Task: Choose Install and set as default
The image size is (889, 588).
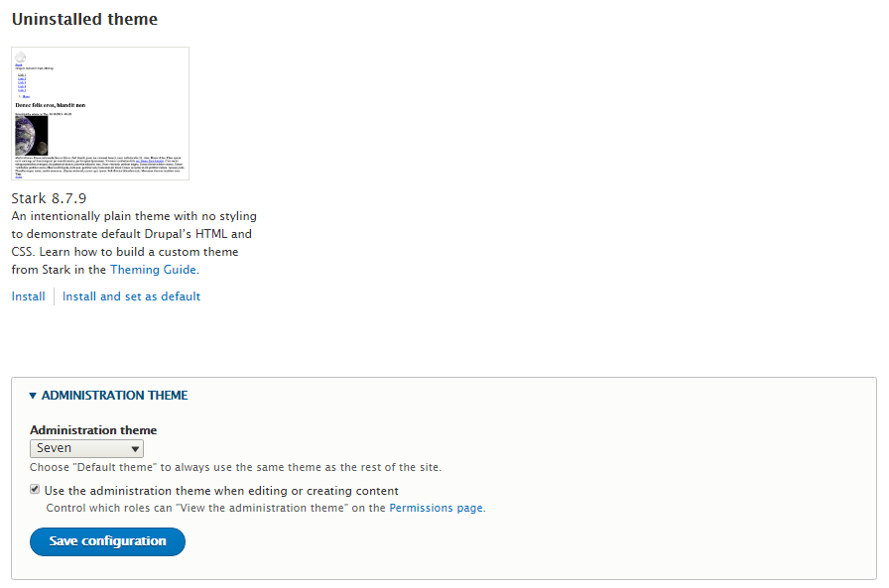Action: (x=132, y=296)
